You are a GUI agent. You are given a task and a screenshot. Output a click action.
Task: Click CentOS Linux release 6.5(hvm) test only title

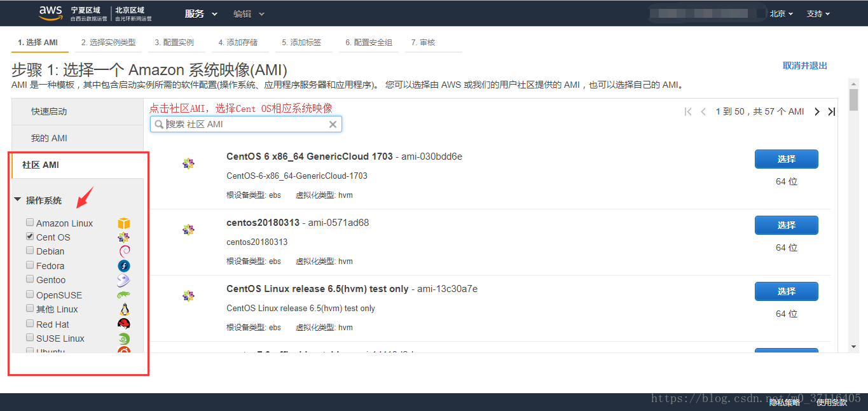point(317,289)
